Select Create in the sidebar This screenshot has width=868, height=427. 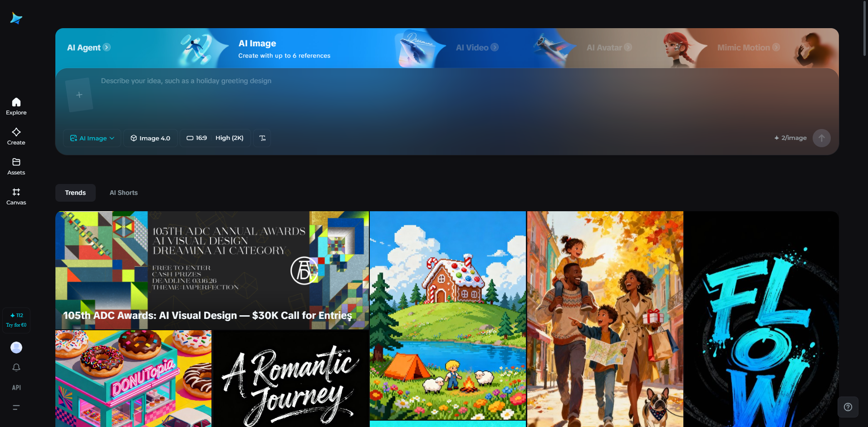(16, 135)
